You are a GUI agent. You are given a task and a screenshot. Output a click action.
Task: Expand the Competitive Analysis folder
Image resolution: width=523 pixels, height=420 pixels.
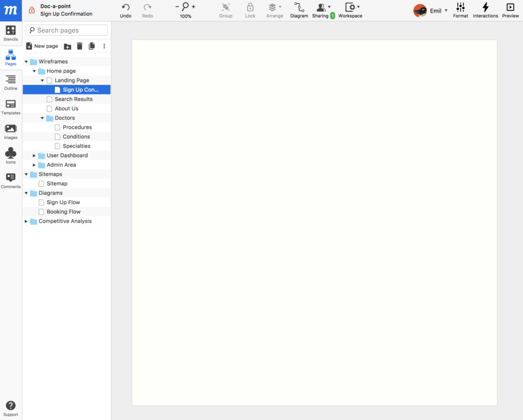point(27,221)
